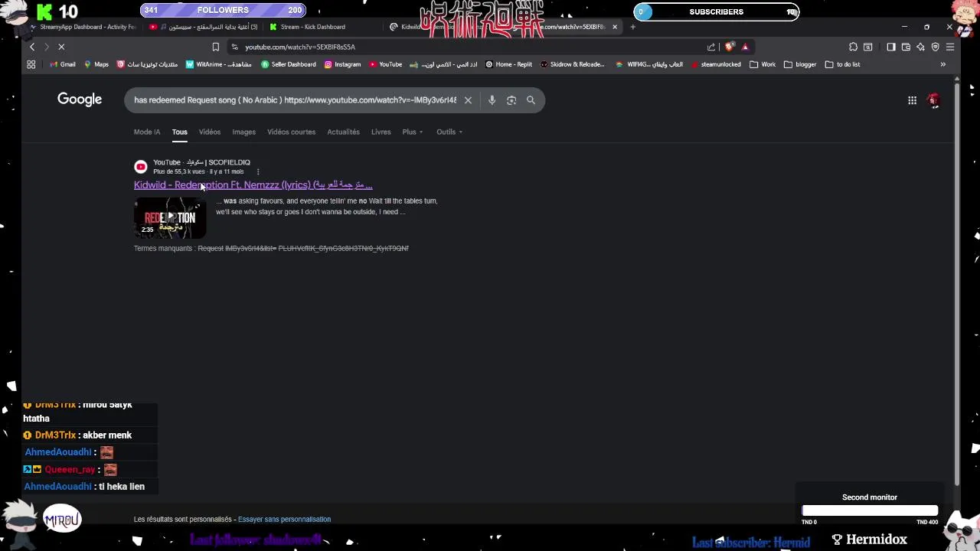Select the Actualités search tab
The image size is (980, 551).
tap(343, 132)
